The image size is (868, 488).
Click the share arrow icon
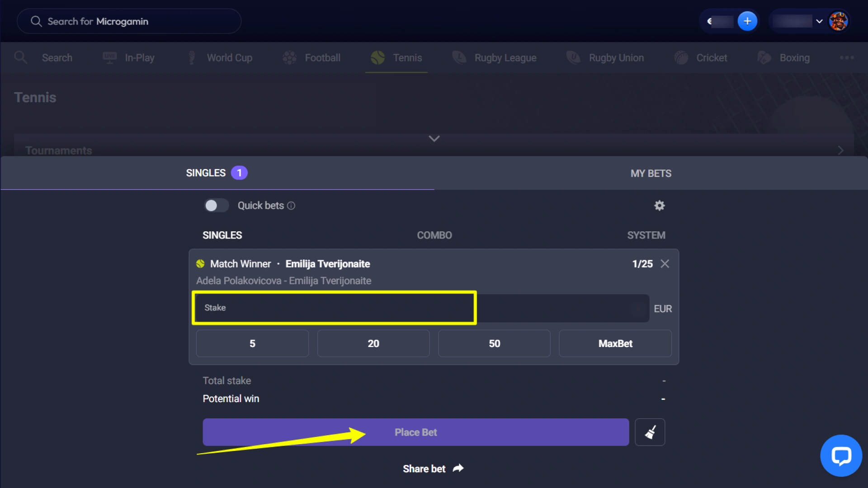[x=458, y=468]
